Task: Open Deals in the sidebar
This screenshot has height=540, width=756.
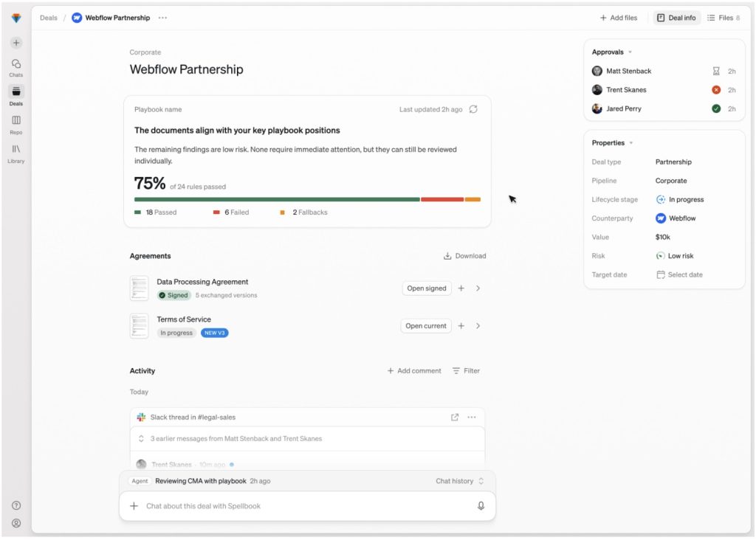Action: click(16, 96)
